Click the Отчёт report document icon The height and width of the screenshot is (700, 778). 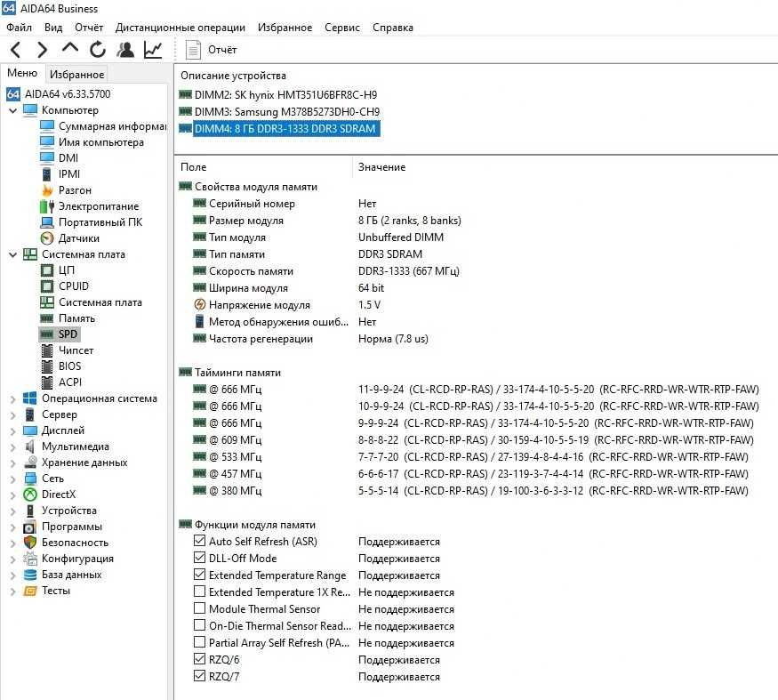coord(193,50)
